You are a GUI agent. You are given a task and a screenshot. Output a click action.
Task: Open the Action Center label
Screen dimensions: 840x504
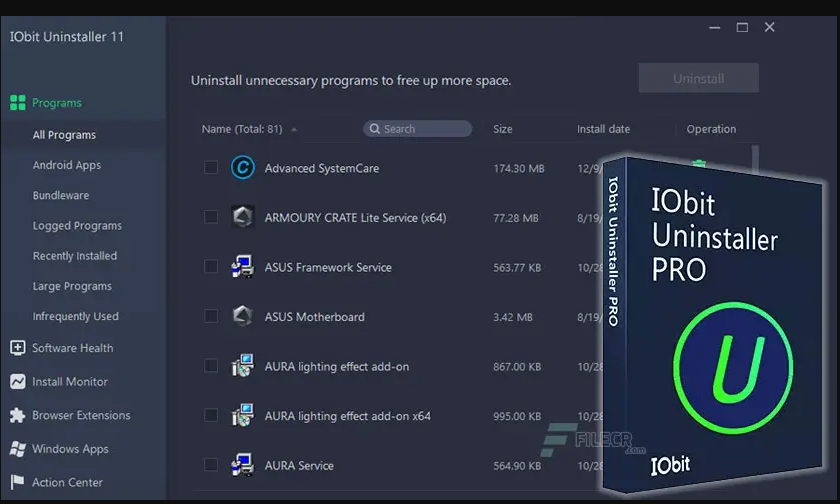coord(68,483)
